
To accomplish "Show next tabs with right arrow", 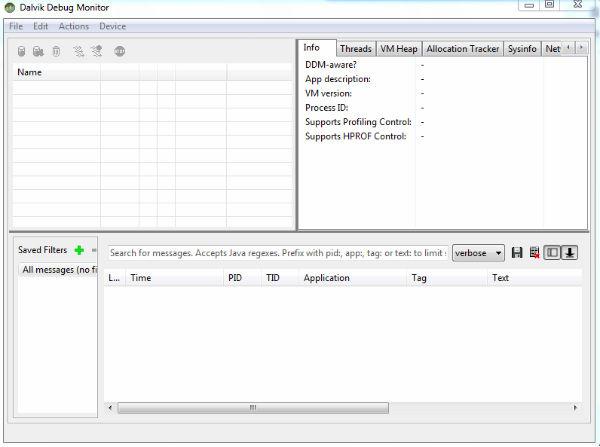I will tap(581, 47).
